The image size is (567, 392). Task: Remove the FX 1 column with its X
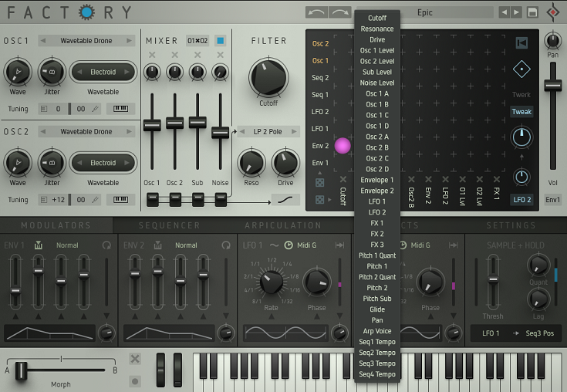pyautogui.click(x=497, y=179)
